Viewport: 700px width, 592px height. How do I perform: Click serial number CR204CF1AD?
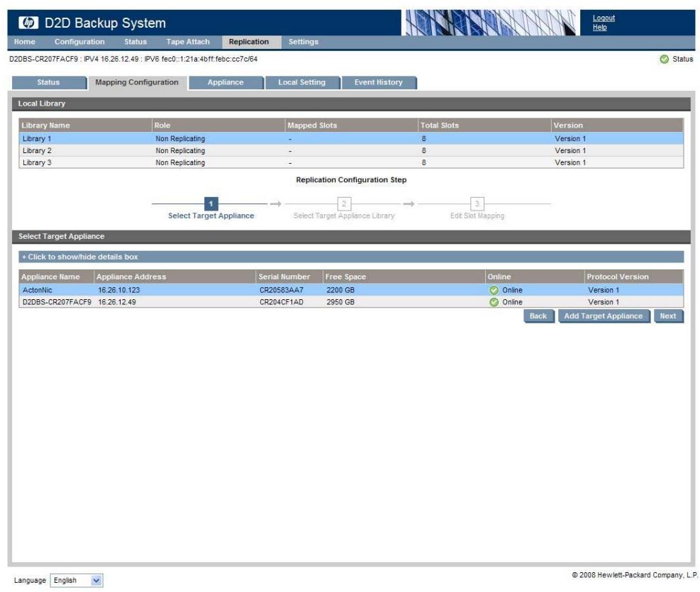click(x=282, y=302)
